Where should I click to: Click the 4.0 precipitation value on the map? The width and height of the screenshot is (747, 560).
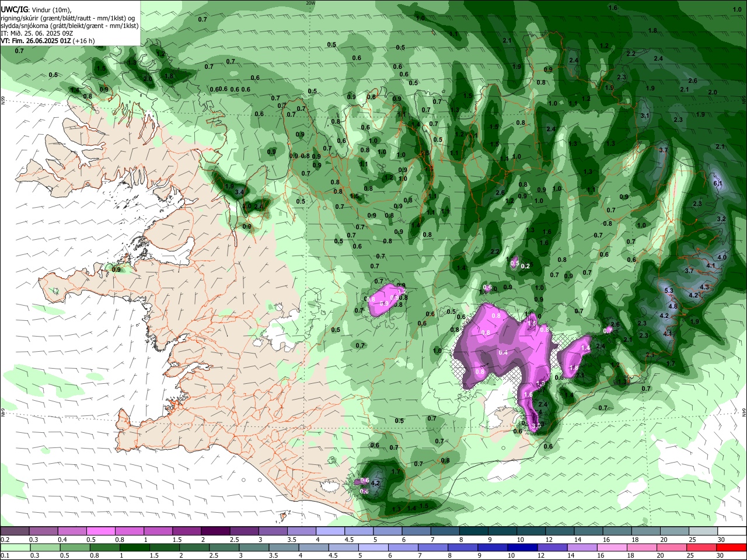[722, 257]
